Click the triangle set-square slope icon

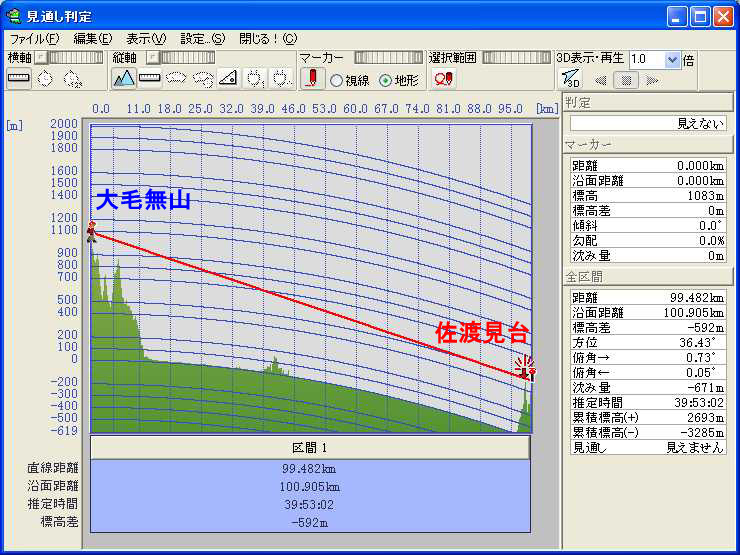(228, 78)
